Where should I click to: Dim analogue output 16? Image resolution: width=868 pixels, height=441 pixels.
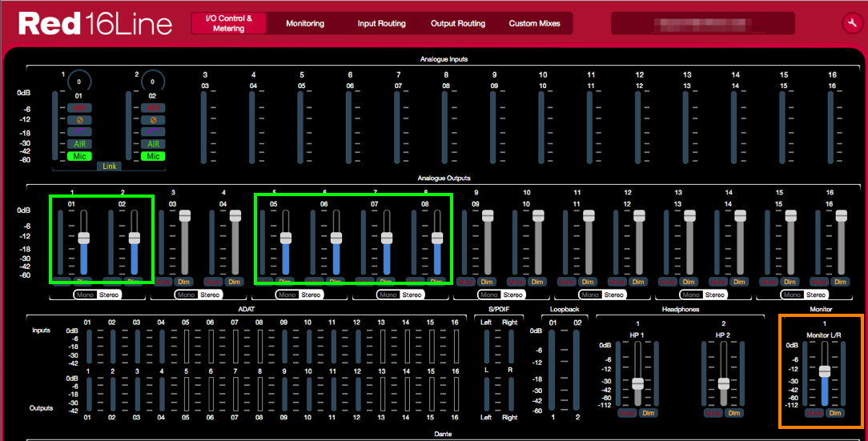tap(840, 282)
